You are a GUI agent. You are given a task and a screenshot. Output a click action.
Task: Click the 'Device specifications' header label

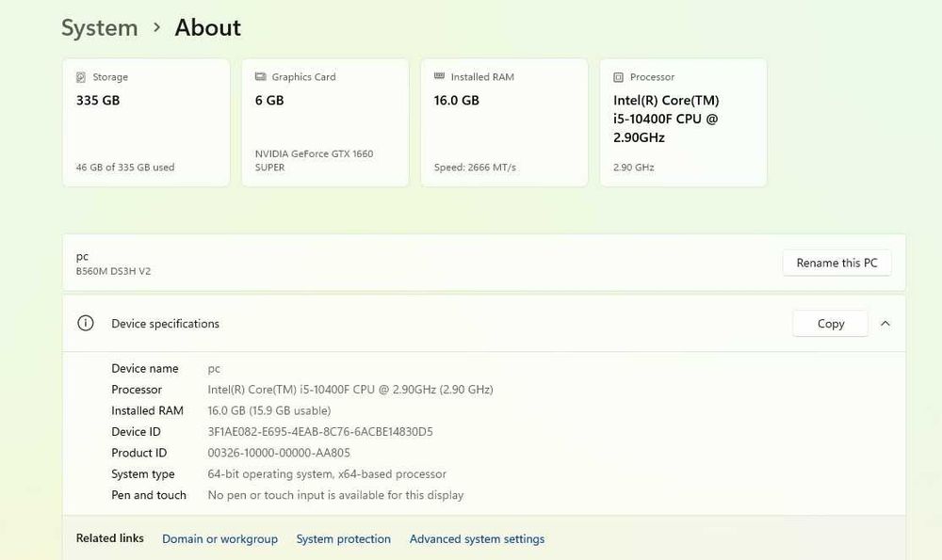pos(165,324)
